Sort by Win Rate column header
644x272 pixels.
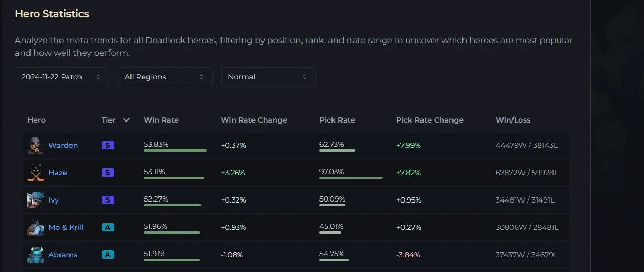161,120
